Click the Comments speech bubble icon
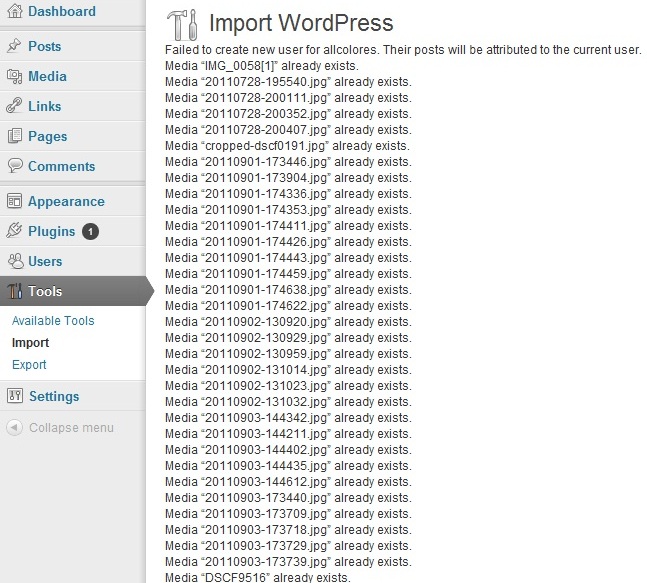The height and width of the screenshot is (583, 647). tap(15, 166)
